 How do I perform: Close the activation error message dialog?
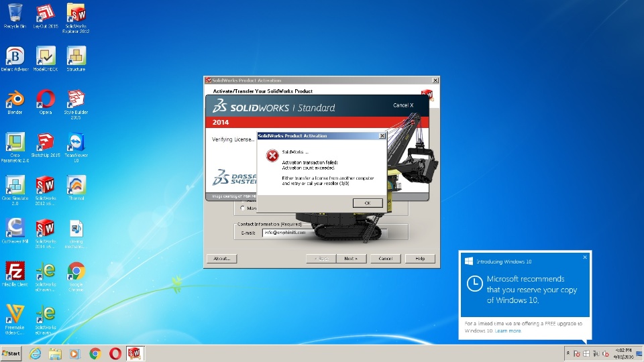point(382,136)
